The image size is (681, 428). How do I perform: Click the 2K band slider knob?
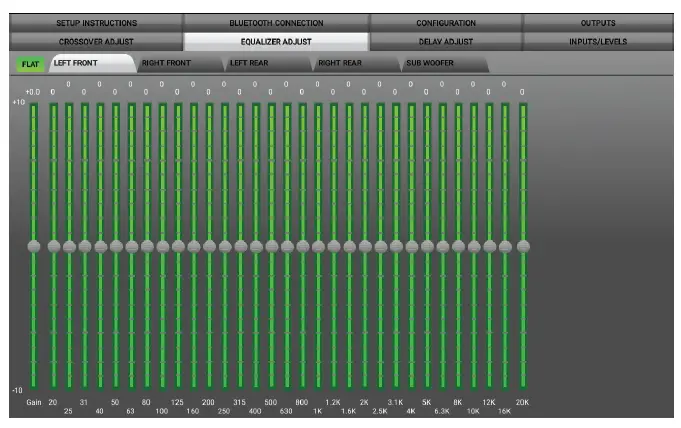(365, 246)
